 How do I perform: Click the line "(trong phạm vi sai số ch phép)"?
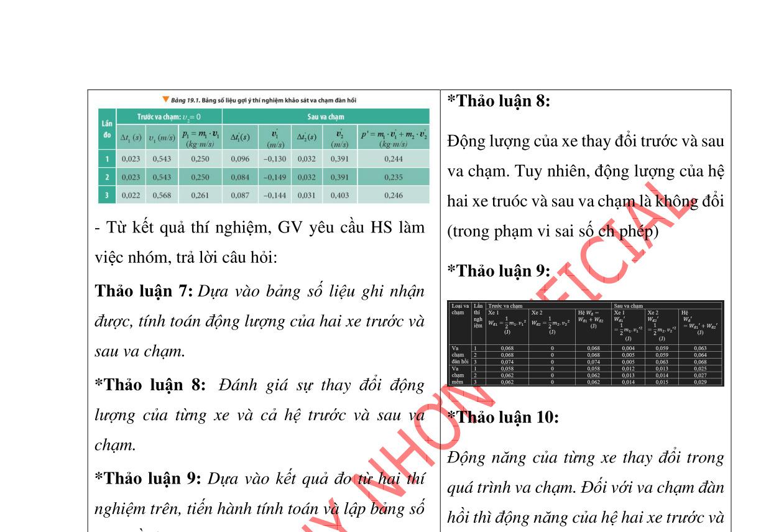[x=553, y=232]
